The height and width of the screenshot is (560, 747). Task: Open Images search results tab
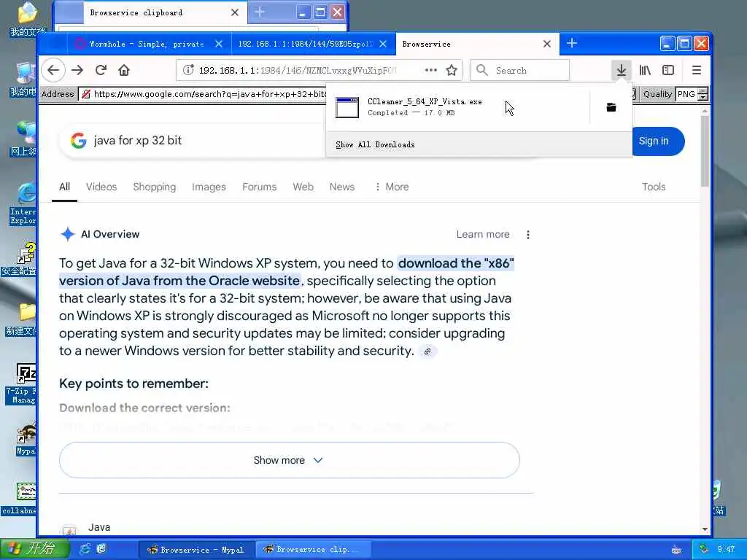(x=209, y=187)
